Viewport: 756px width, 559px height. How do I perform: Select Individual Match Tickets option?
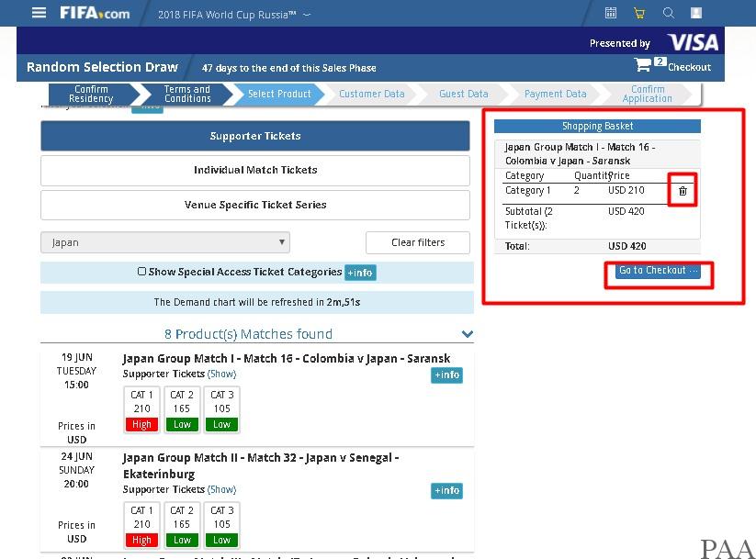point(255,170)
